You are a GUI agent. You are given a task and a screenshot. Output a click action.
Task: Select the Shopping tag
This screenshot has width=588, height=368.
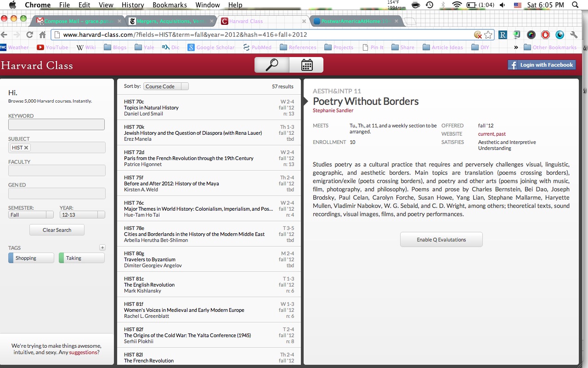[31, 258]
